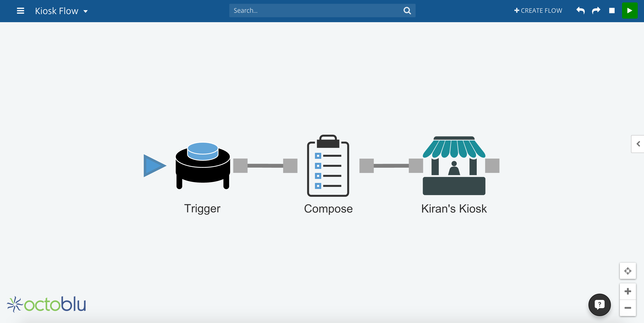Click Kiran's Kiosk output port

(x=492, y=166)
